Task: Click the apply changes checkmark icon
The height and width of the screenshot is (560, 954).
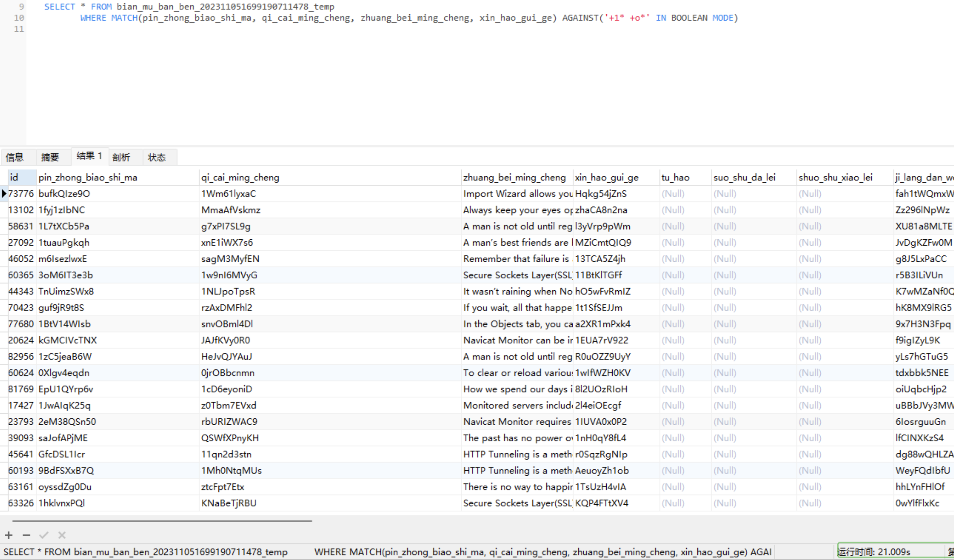Action: (x=44, y=535)
